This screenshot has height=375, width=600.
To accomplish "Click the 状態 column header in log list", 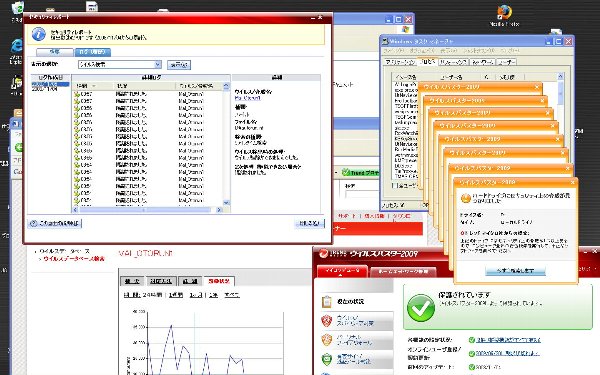I will coord(145,86).
